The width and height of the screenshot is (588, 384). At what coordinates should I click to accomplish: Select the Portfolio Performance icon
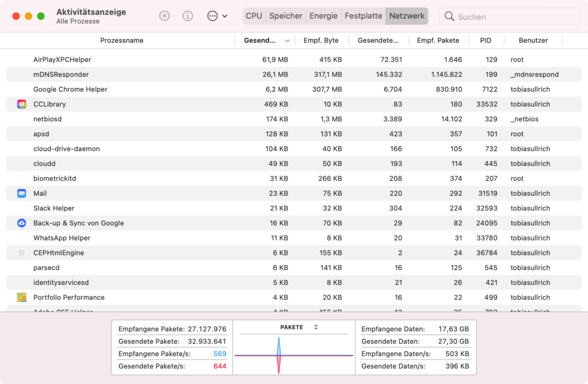pyautogui.click(x=22, y=298)
